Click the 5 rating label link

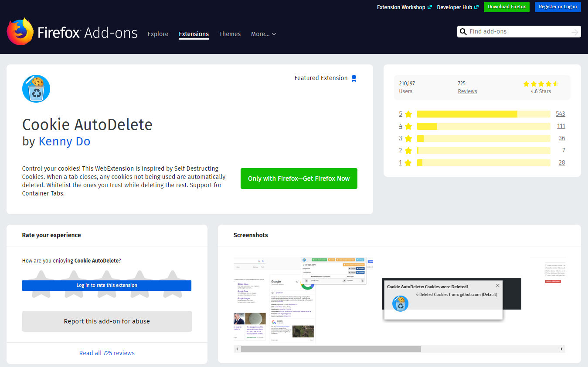(x=401, y=114)
